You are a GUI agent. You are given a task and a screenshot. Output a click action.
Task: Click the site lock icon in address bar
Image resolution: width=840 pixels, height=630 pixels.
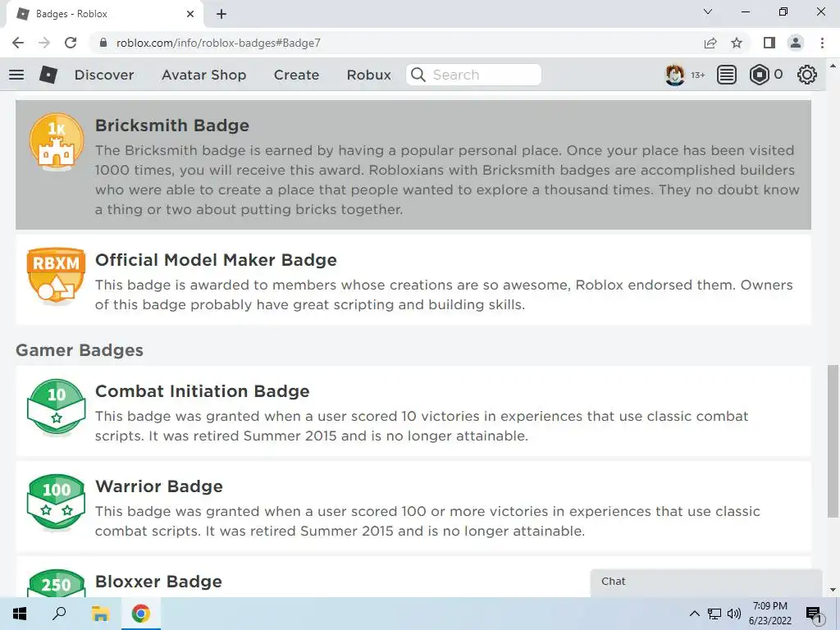103,43
